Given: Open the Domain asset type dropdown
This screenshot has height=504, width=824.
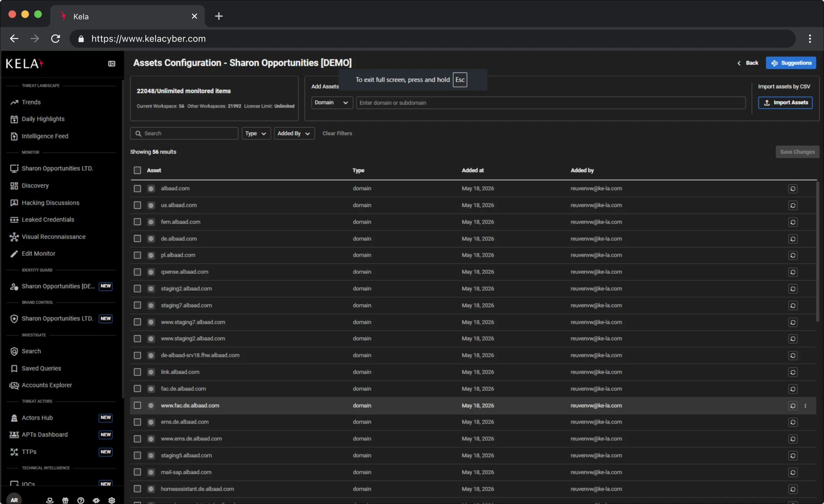Looking at the screenshot, I should tap(332, 103).
